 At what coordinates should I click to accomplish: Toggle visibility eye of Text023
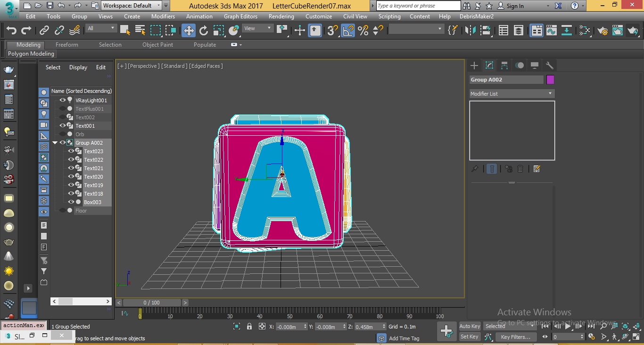(71, 151)
